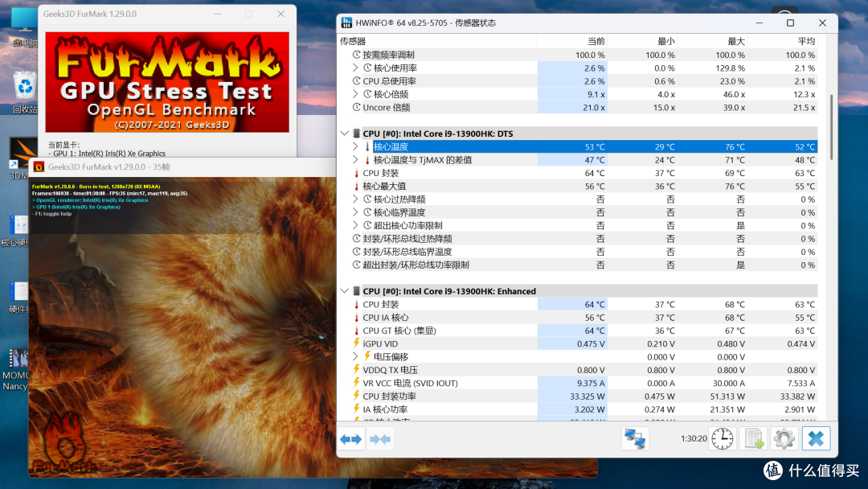Click the 平均 column header

[783, 42]
